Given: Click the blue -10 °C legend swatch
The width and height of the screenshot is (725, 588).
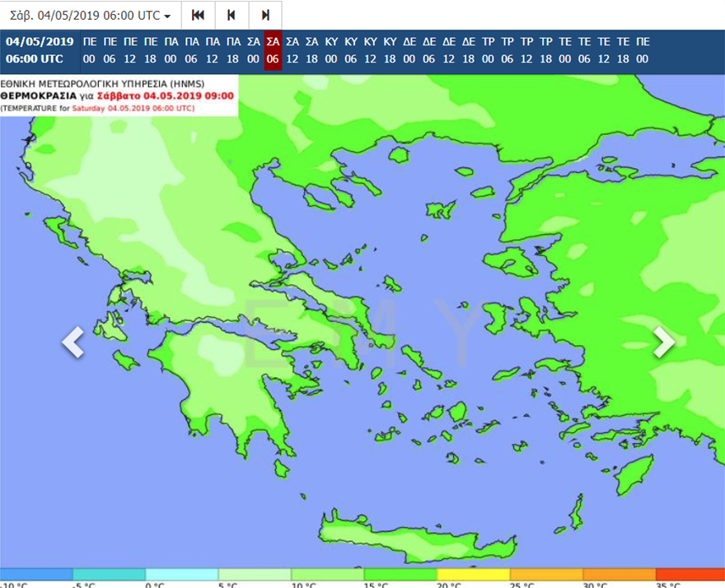Looking at the screenshot, I should tap(36, 574).
